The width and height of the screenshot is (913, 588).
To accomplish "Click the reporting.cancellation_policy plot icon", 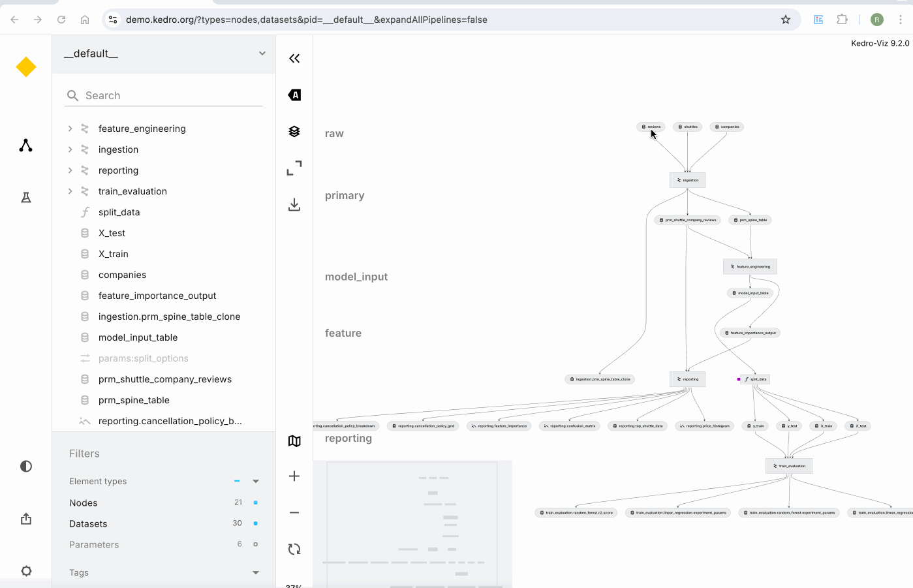I will (85, 421).
